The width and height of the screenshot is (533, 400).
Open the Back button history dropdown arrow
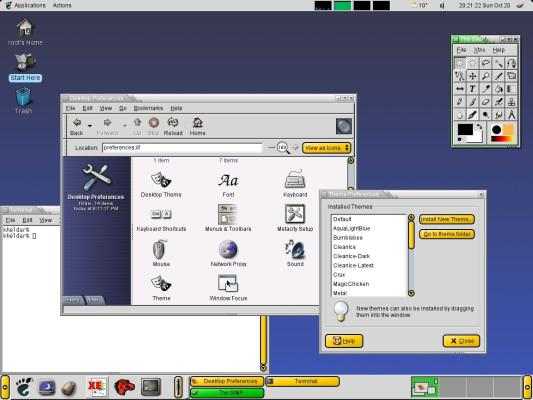90,126
